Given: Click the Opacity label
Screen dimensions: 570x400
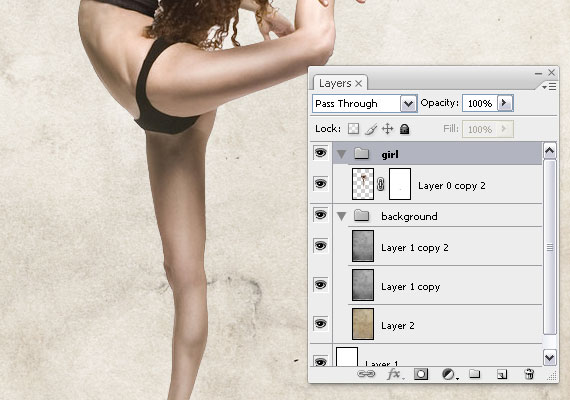Looking at the screenshot, I should (x=439, y=103).
